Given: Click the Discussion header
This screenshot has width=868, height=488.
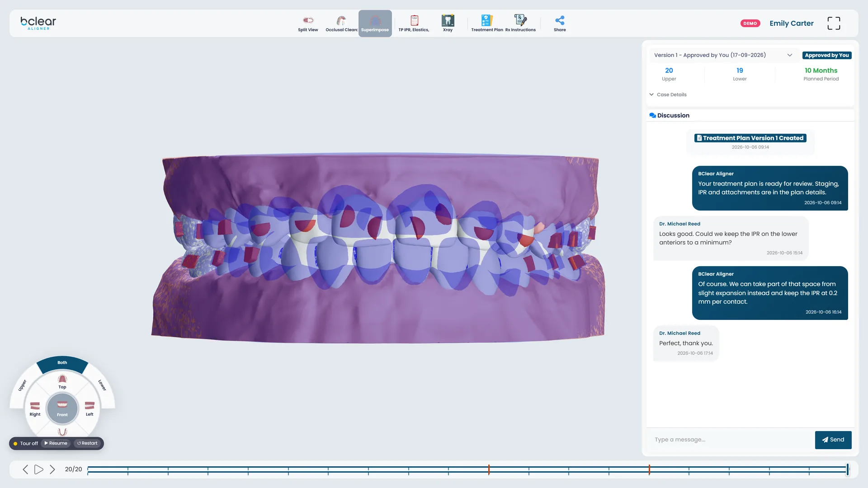Looking at the screenshot, I should click(669, 115).
